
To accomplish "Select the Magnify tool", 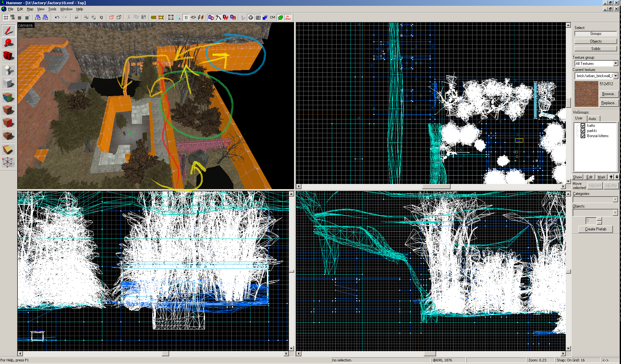I will [x=8, y=43].
